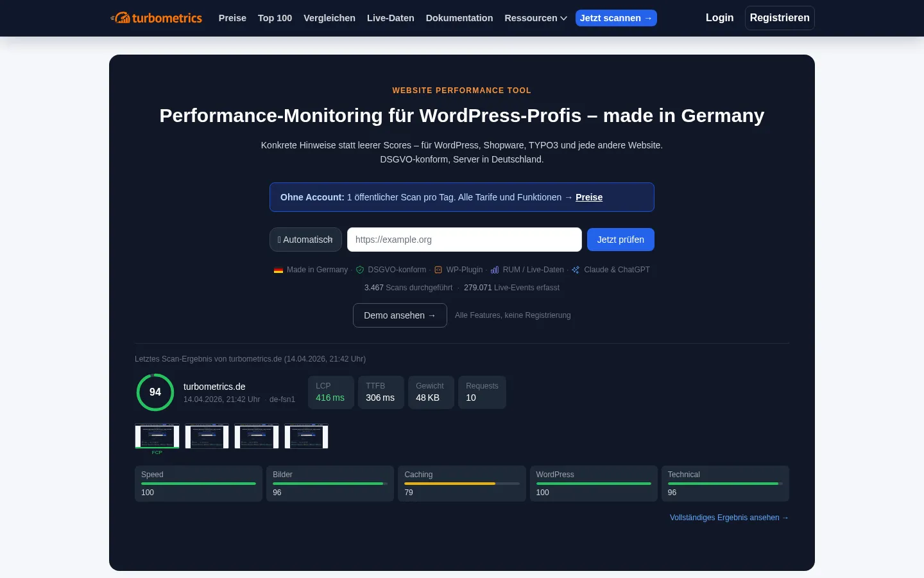This screenshot has width=924, height=578.
Task: Click the DSGVO-konform shield icon
Action: (360, 270)
